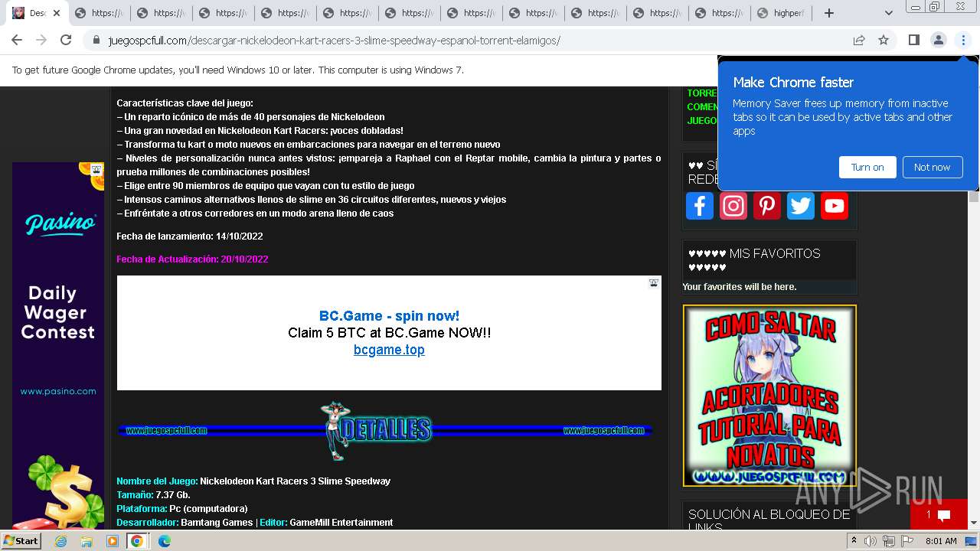This screenshot has height=551, width=980.
Task: Select Chrome in the taskbar
Action: pos(137,541)
